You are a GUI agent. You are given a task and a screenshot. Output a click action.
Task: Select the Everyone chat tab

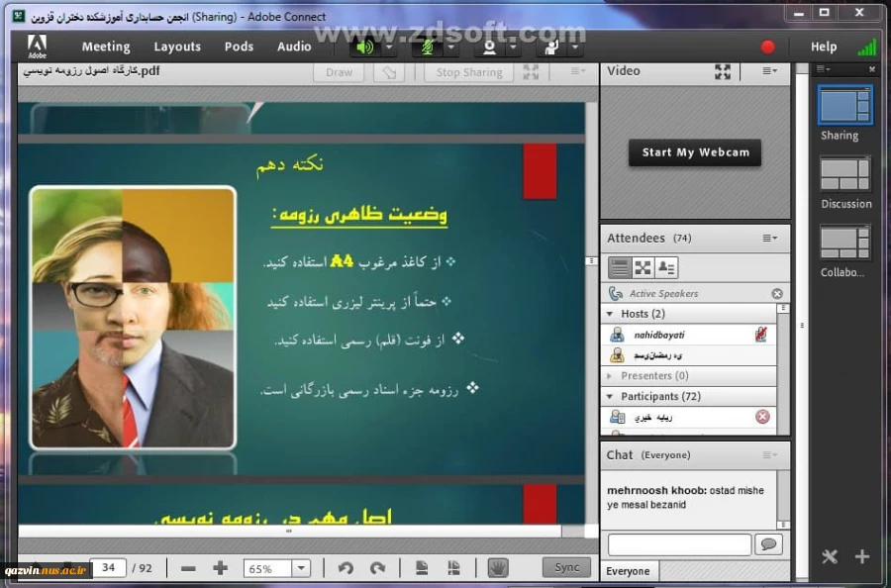(628, 571)
